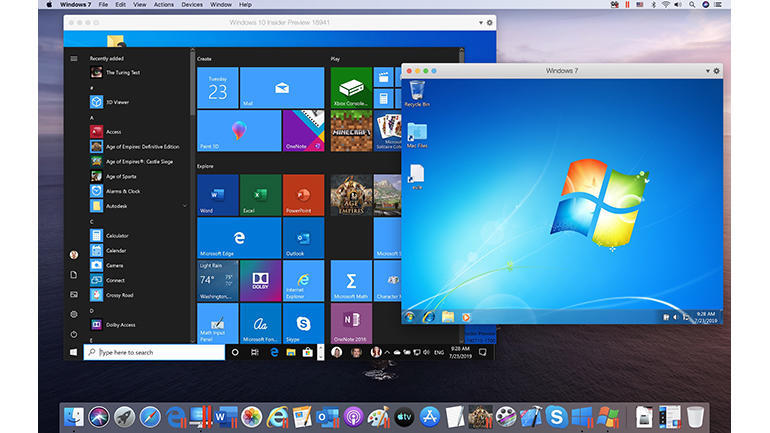
Task: Open the Devices menu
Action: [192, 4]
